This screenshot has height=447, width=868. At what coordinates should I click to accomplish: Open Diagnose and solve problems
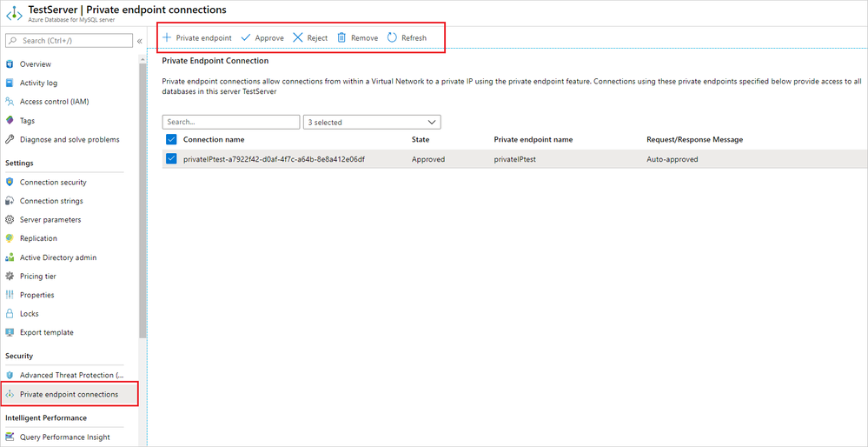tap(70, 140)
